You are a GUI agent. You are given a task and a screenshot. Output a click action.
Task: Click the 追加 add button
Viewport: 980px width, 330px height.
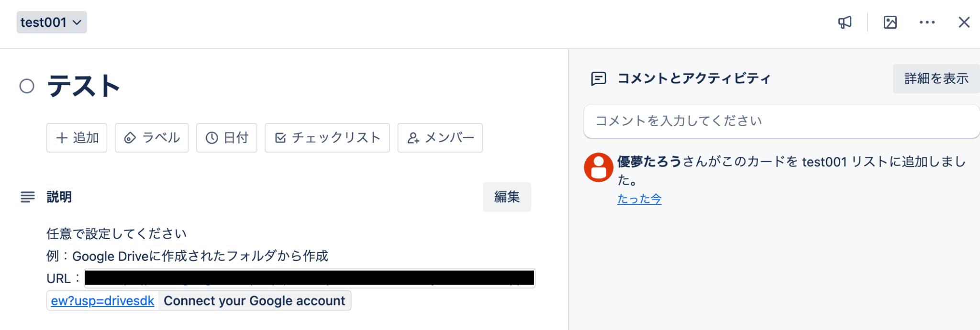pos(77,138)
